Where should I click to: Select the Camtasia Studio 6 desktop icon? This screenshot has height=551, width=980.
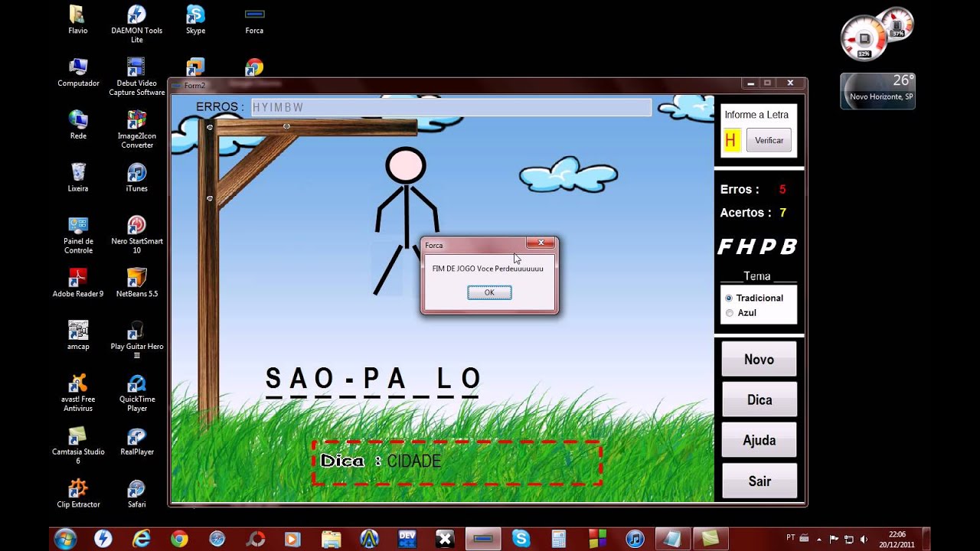[78, 445]
